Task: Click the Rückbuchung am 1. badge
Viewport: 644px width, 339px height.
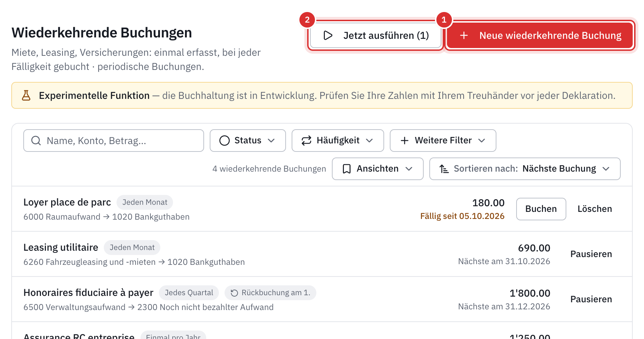Action: coord(270,293)
